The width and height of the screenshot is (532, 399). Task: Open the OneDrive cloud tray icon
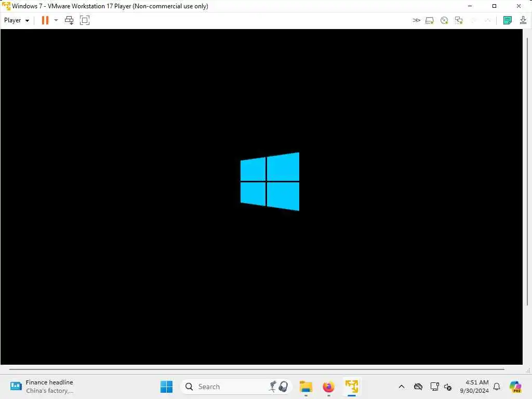click(x=418, y=387)
